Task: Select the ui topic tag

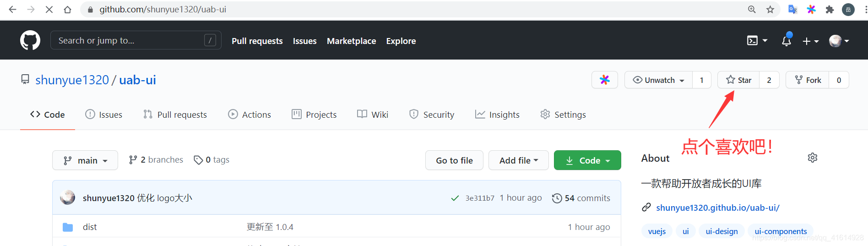Action: (x=686, y=231)
